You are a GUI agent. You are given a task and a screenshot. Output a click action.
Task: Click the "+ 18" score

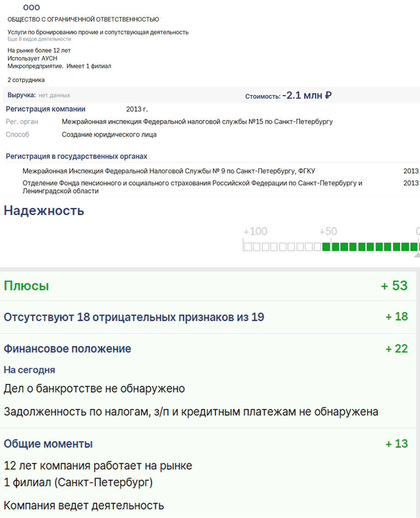click(x=397, y=317)
